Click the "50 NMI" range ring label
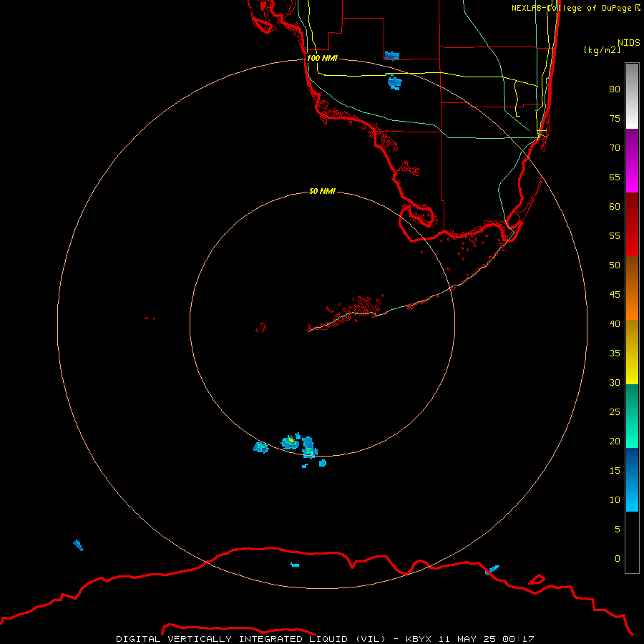Viewport: 644px width, 644px height. (x=322, y=191)
